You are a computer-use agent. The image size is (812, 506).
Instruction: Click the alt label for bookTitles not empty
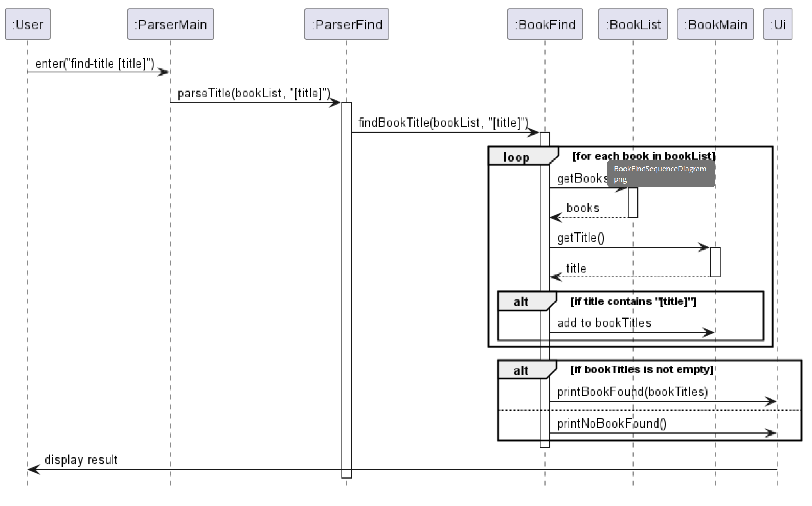coord(520,370)
